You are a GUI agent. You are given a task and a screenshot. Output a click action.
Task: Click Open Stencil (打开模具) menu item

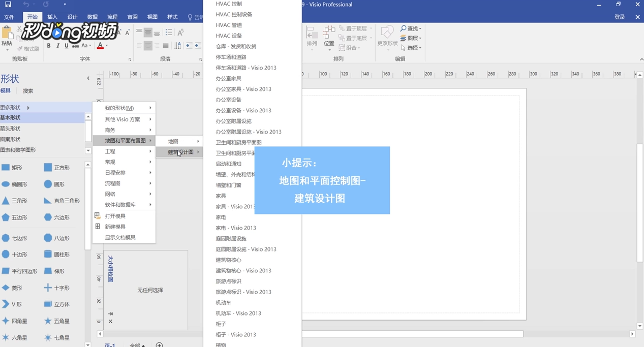coord(124,216)
